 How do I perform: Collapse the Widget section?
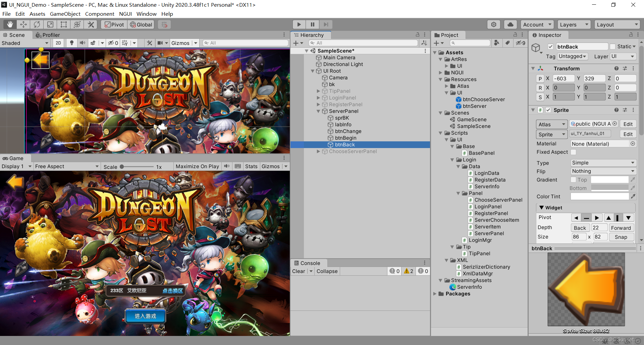tap(541, 208)
